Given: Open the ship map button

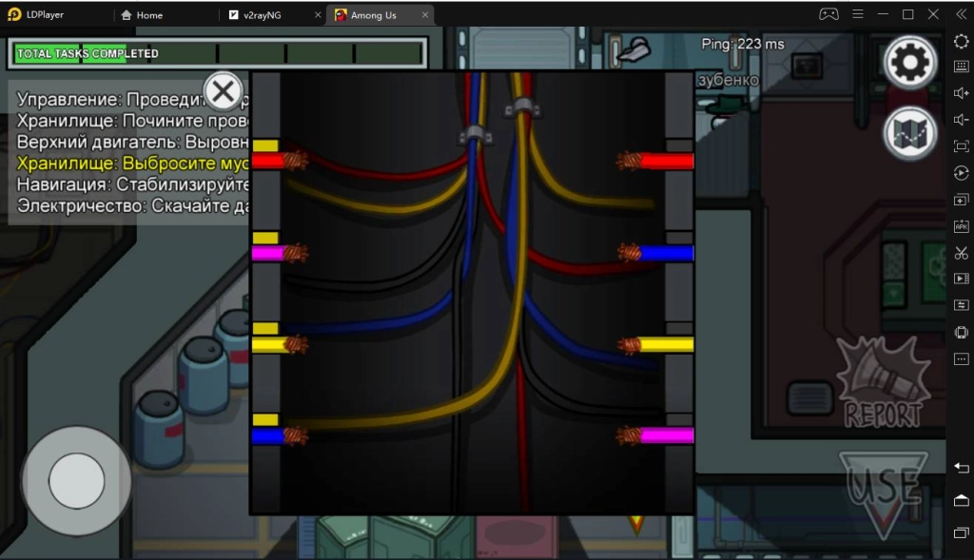Looking at the screenshot, I should (910, 134).
